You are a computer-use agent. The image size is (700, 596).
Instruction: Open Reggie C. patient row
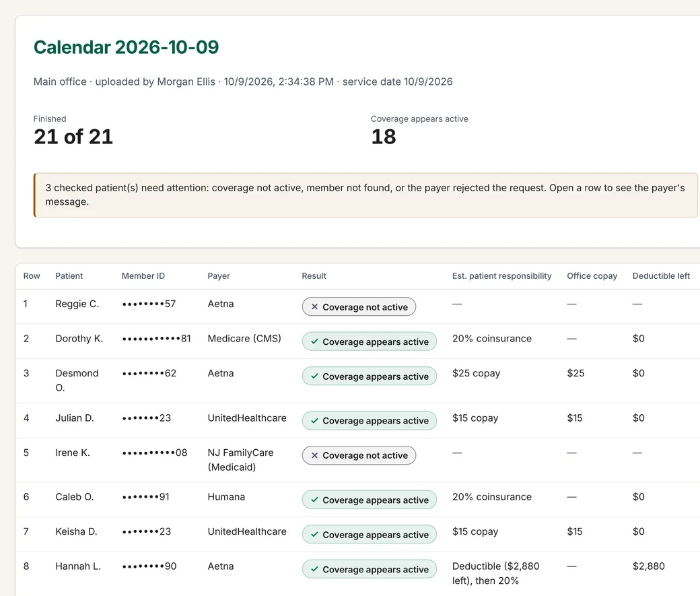pos(357,306)
